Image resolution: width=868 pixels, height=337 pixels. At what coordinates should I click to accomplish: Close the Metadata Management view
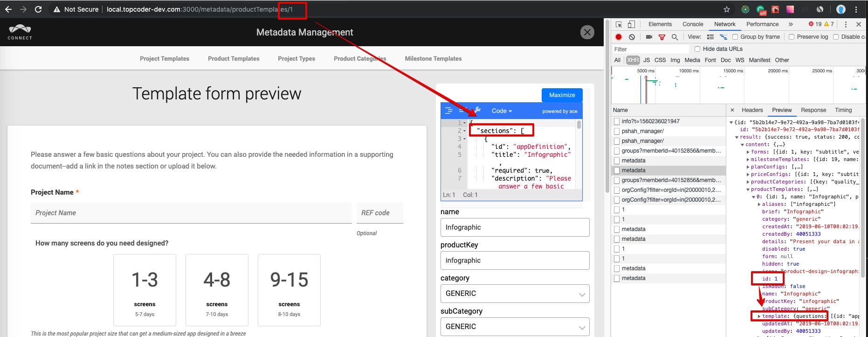(x=587, y=32)
